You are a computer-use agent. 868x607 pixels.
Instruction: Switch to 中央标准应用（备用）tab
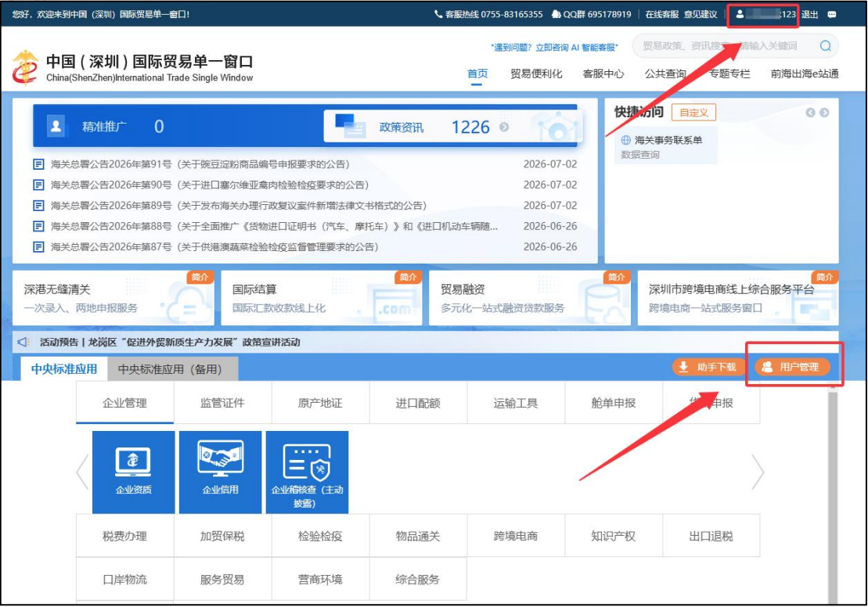point(173,369)
